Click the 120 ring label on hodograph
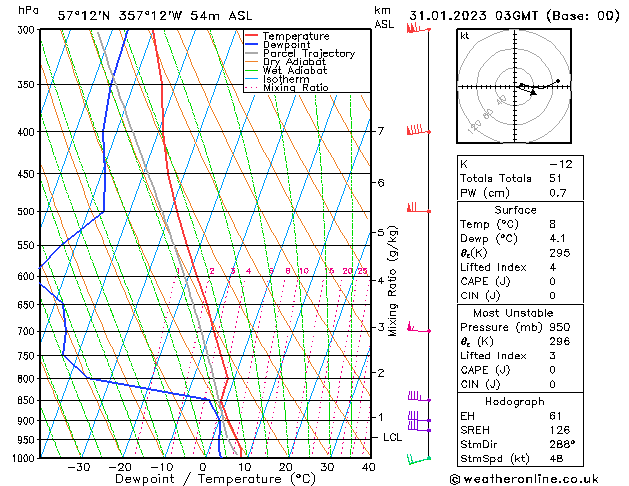The image size is (629, 486). point(474,127)
